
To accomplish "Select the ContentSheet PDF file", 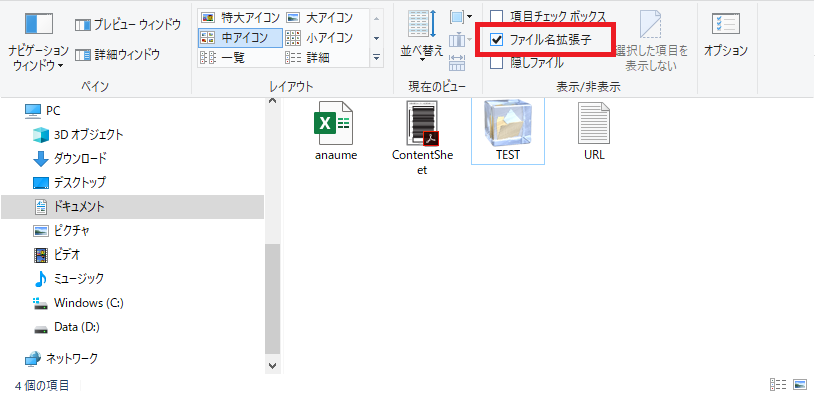I will click(422, 138).
